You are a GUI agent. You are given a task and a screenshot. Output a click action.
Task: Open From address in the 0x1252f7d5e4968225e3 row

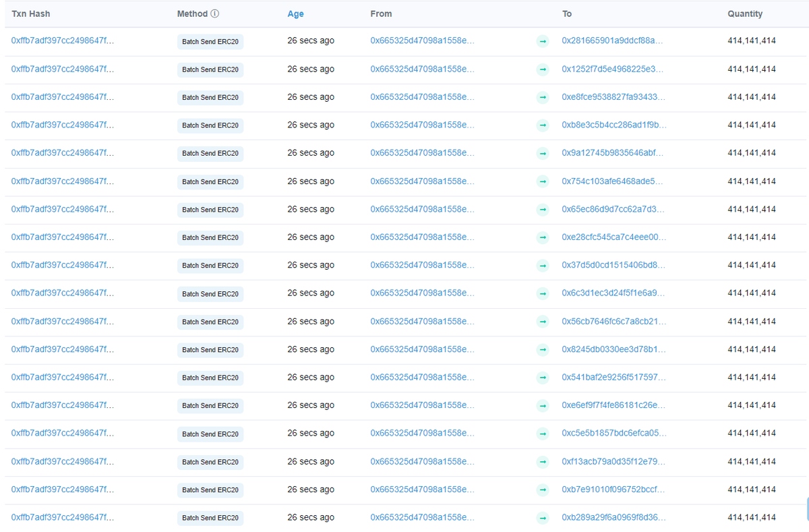(422, 69)
